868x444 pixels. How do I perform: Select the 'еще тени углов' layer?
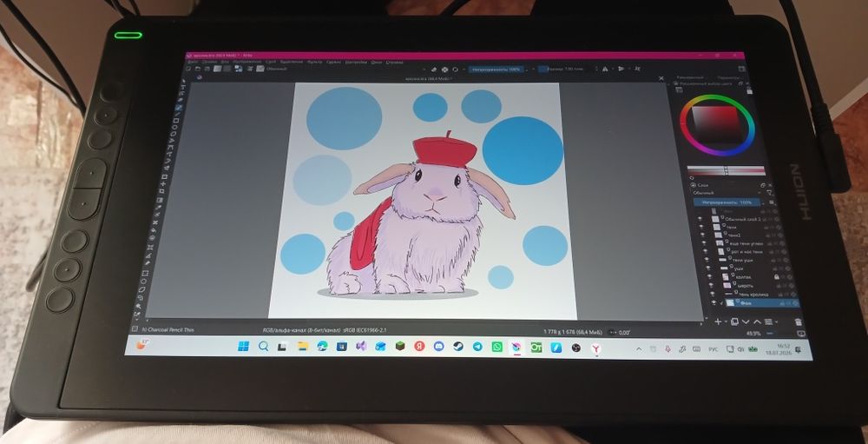click(746, 243)
